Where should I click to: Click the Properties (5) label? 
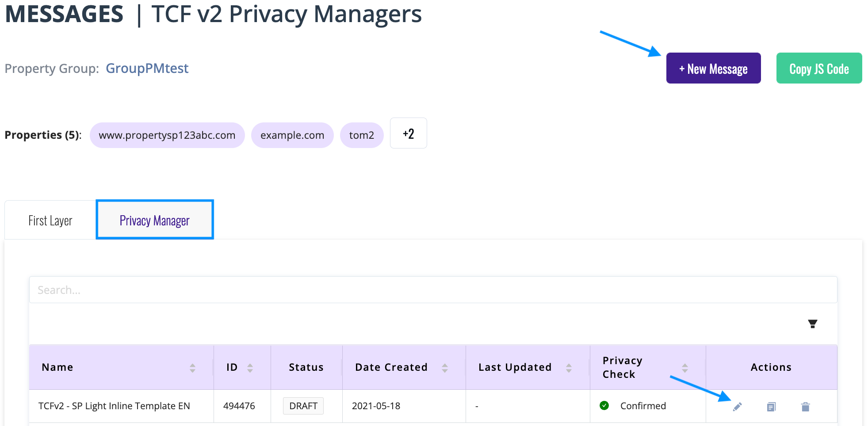pyautogui.click(x=43, y=135)
